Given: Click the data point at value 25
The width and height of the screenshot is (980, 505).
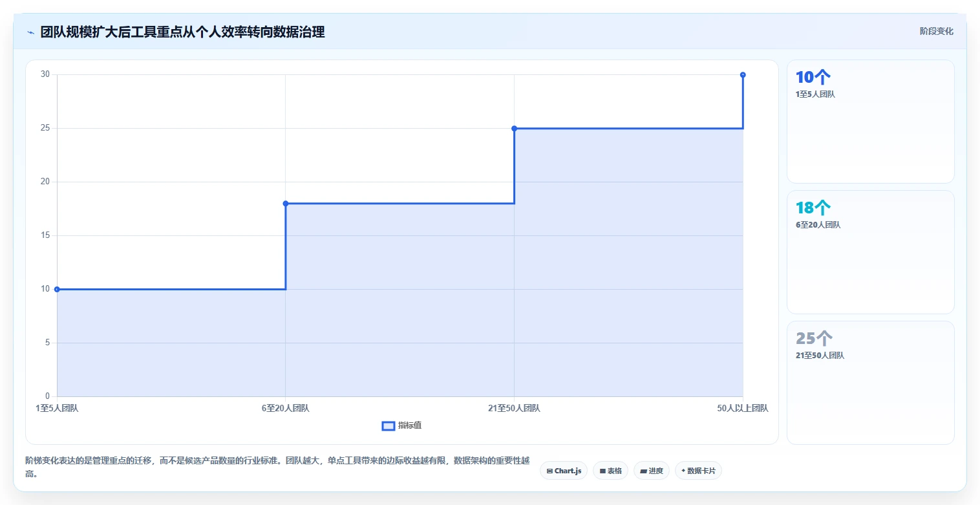Looking at the screenshot, I should click(x=515, y=128).
